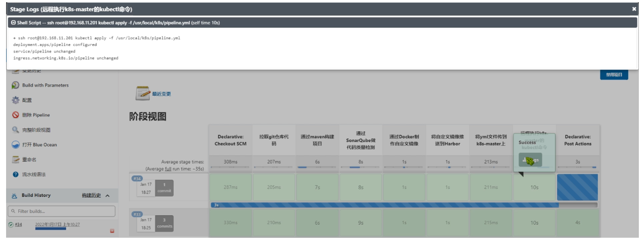This screenshot has width=644, height=241.
Task: Click the 'full' link in average run time
Action: (x=168, y=169)
